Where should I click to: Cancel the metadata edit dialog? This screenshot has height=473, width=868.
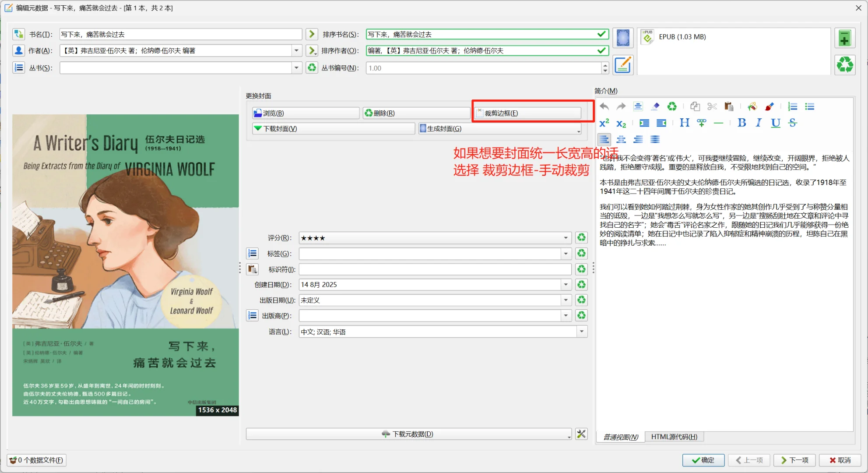[x=840, y=460]
